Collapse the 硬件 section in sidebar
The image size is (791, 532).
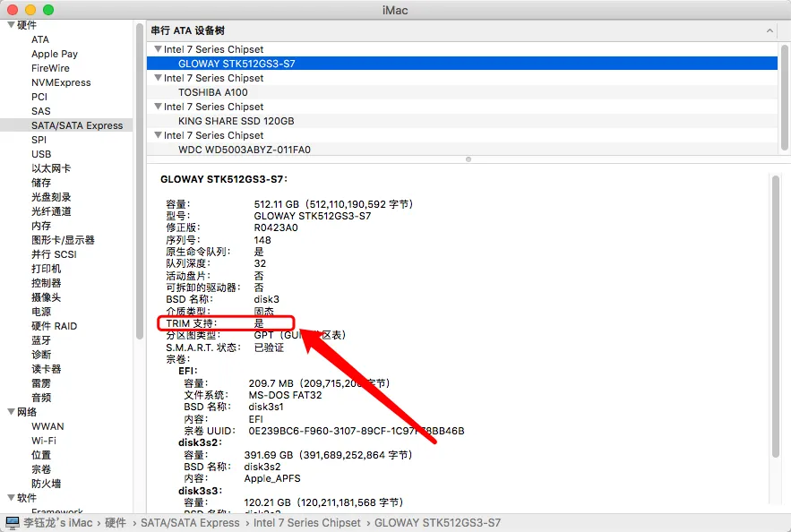(11, 25)
